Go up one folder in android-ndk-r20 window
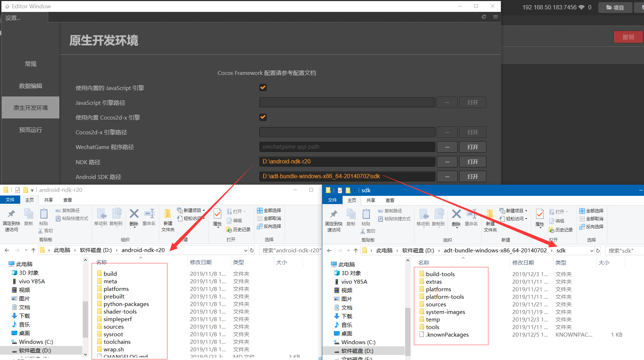The image size is (644, 360). pos(33,250)
